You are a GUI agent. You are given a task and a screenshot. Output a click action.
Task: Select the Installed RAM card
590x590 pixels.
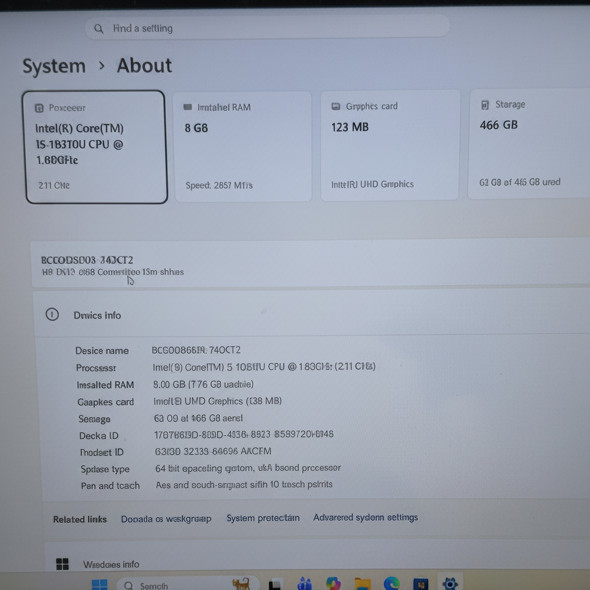tap(243, 146)
